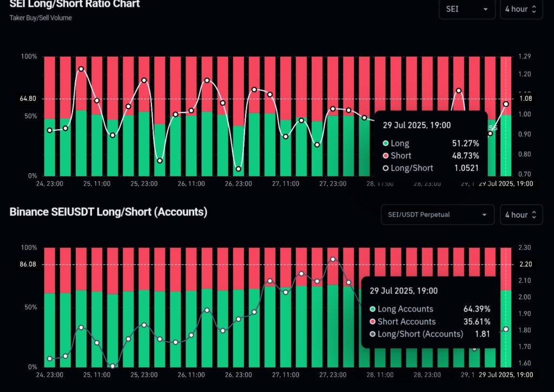Click the 2.20 crosshair value on Binance chart's right axis

click(x=526, y=264)
